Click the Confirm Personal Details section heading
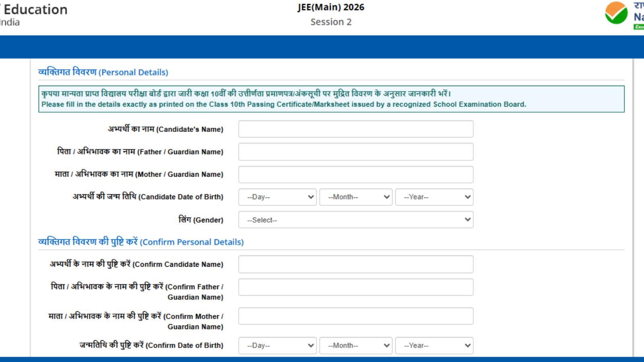Viewport: 644px width, 362px height. (141, 242)
